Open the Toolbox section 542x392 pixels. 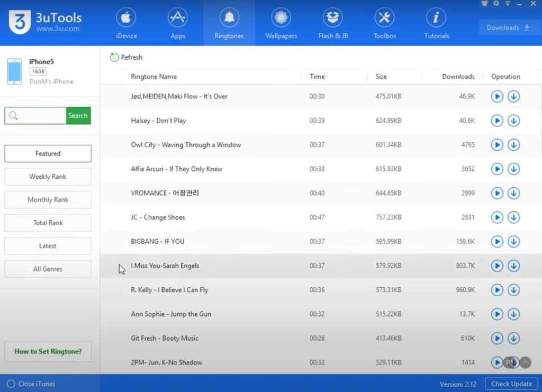pyautogui.click(x=384, y=23)
